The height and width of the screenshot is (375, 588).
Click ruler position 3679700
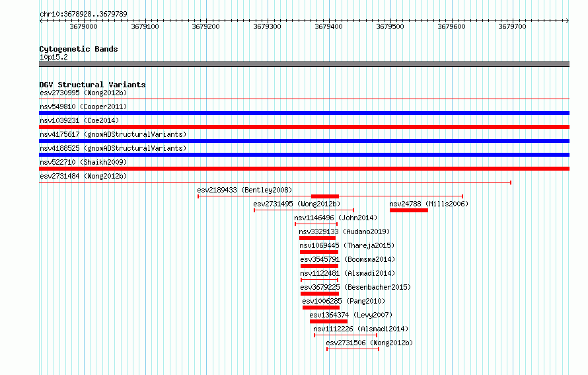(x=512, y=26)
